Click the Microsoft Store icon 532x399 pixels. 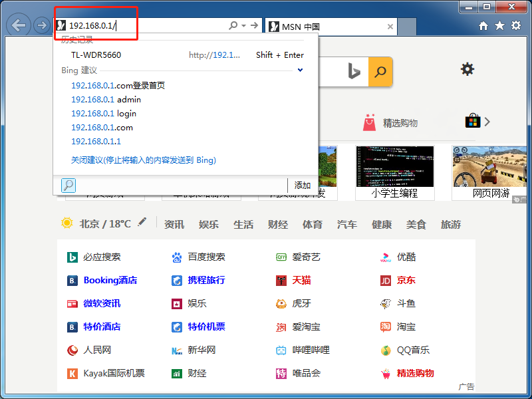pos(473,121)
